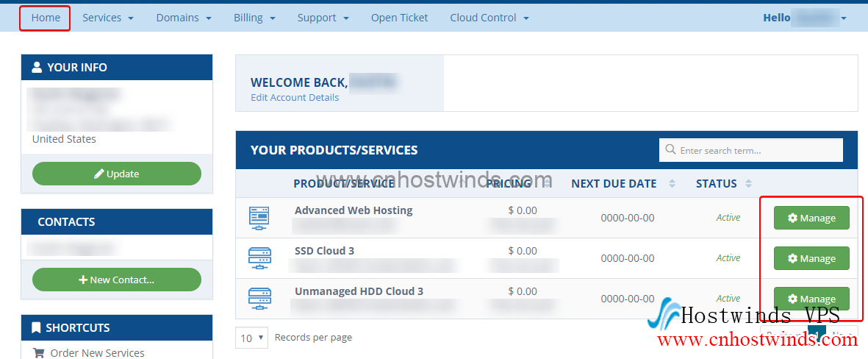
Task: Click the user icon in YOUR INFO header
Action: [37, 68]
